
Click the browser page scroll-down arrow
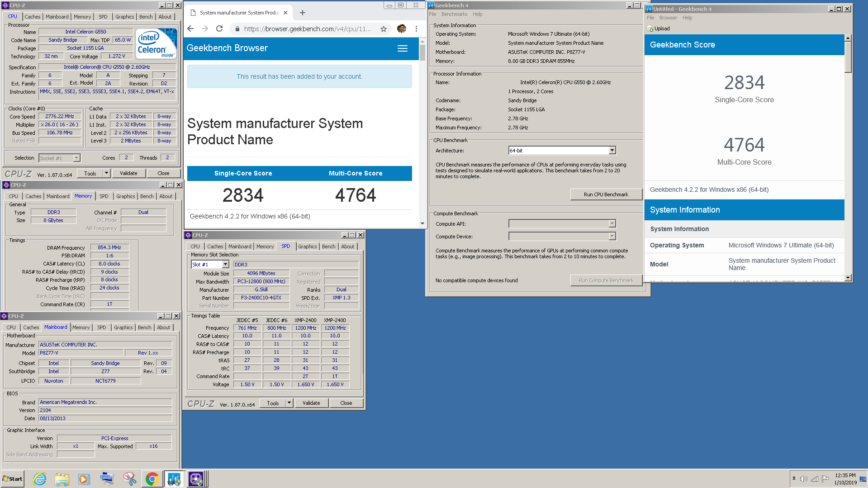pyautogui.click(x=422, y=223)
